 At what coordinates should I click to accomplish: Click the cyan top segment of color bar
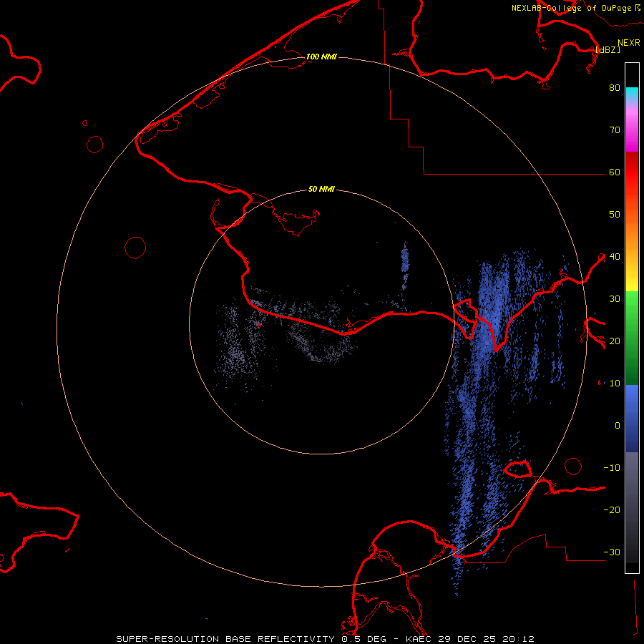point(632,94)
